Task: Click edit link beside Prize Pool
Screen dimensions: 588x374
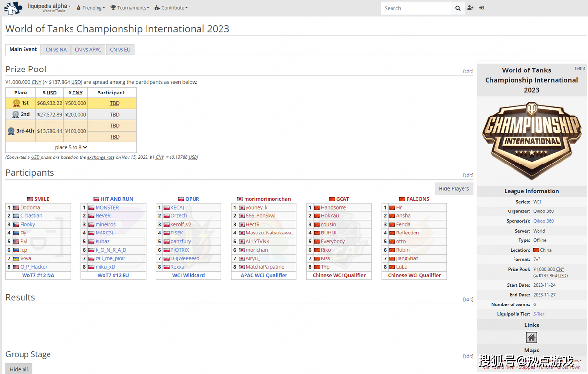Action: coord(468,71)
